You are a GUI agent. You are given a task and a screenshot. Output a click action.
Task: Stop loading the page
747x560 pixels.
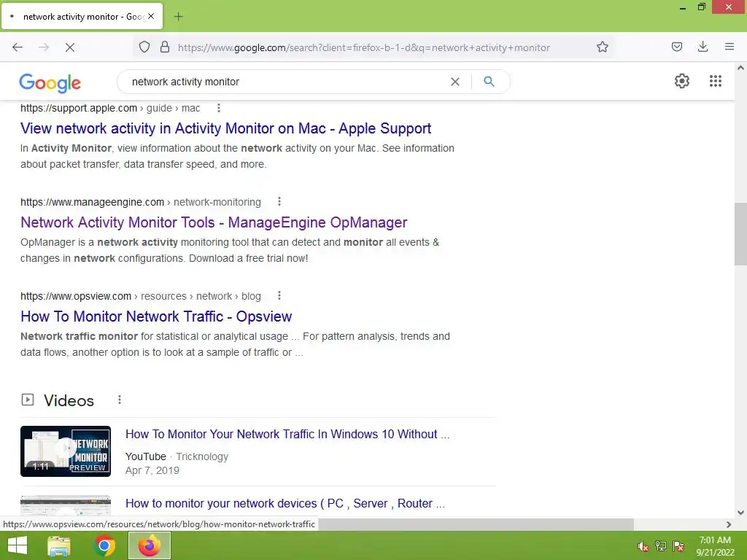click(x=70, y=47)
